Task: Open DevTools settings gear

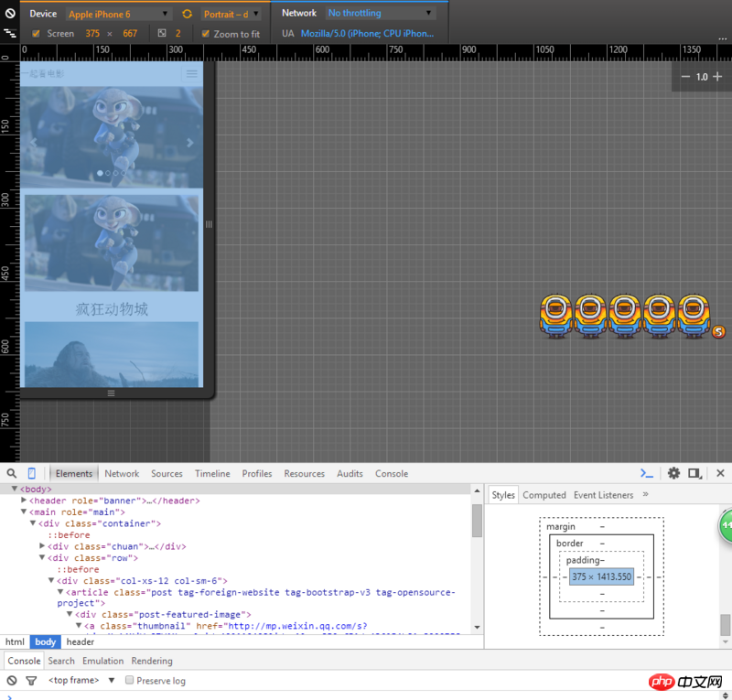Action: pyautogui.click(x=673, y=473)
